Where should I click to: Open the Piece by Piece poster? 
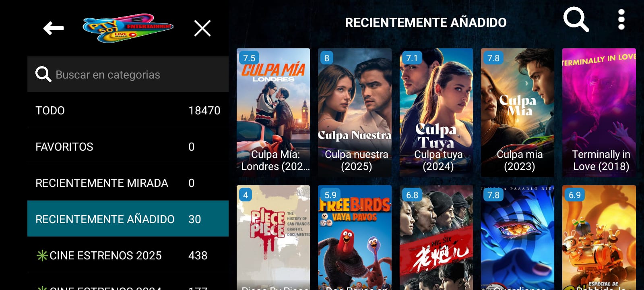(x=273, y=238)
